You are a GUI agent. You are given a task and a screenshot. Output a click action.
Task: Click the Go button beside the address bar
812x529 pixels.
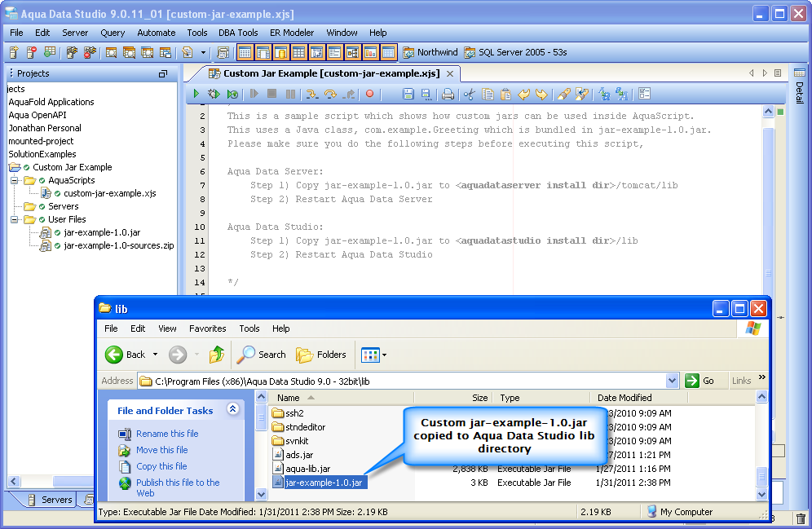(x=700, y=381)
